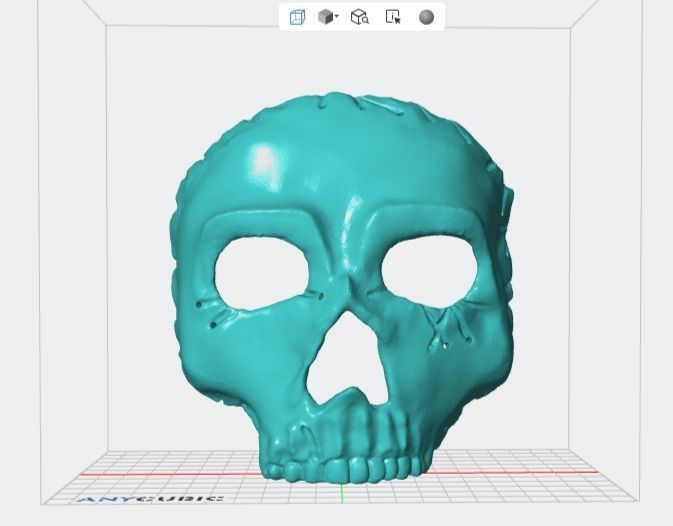
Task: Click the cube with magnifier zoom-to-fit icon
Action: [x=360, y=17]
